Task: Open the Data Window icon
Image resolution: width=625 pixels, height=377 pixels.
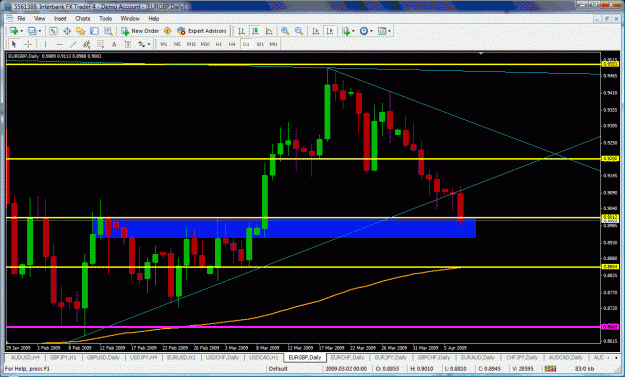Action: pyautogui.click(x=67, y=31)
